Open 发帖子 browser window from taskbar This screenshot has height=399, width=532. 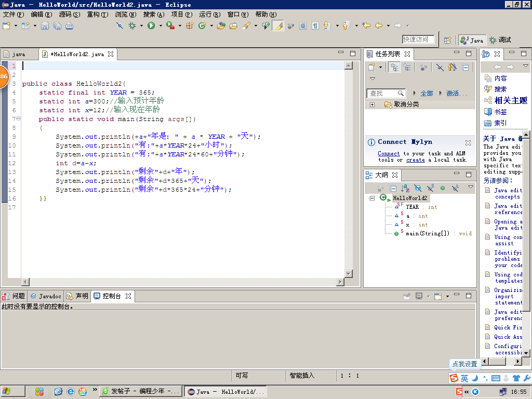point(141,391)
